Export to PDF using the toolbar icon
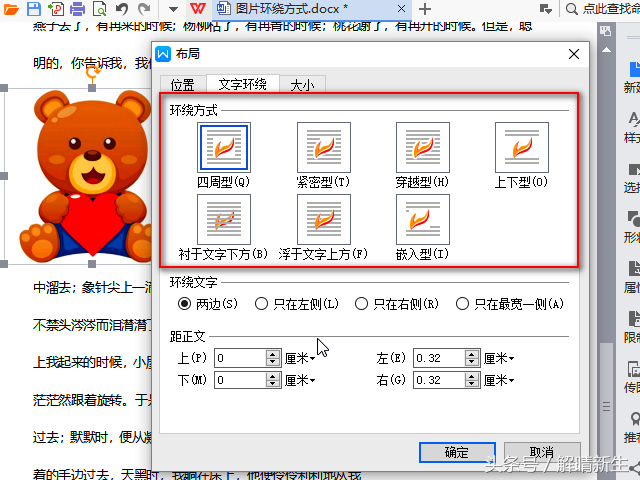 pos(56,8)
